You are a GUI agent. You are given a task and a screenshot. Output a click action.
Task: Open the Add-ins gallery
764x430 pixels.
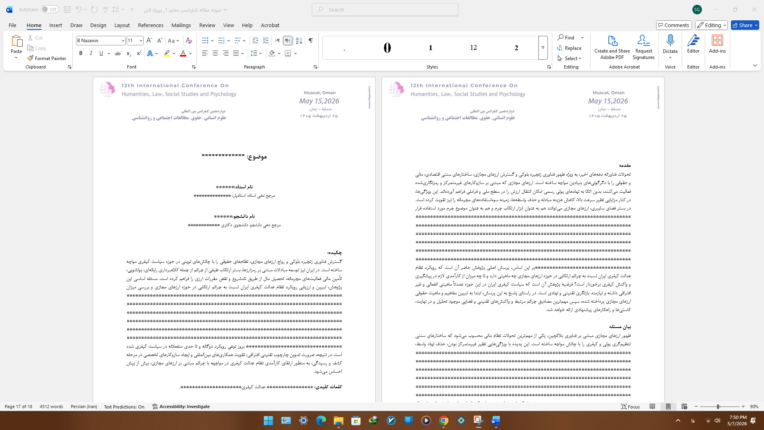pyautogui.click(x=717, y=44)
